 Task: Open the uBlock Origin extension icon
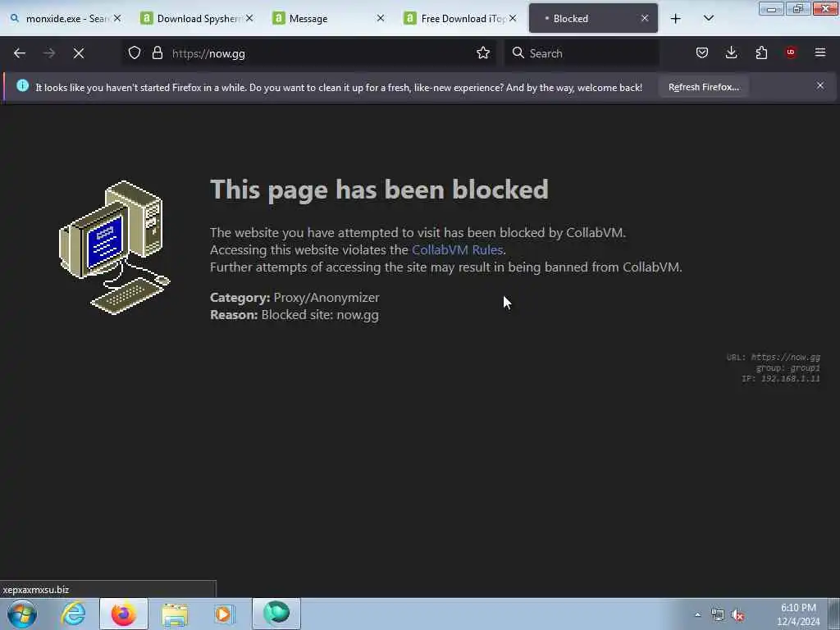(791, 52)
